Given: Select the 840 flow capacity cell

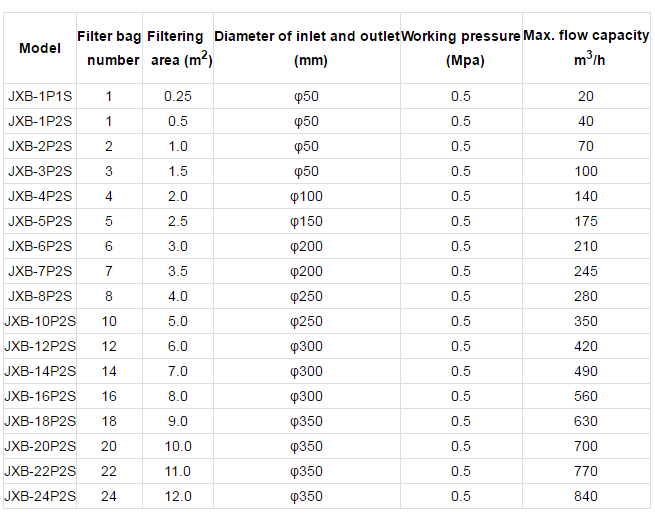Looking at the screenshot, I should click(586, 496).
